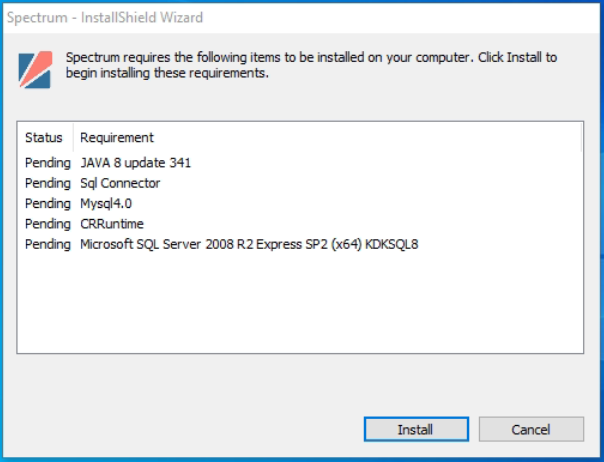Click the Pending status beside JAVA 8
This screenshot has width=604, height=462.
coord(48,163)
